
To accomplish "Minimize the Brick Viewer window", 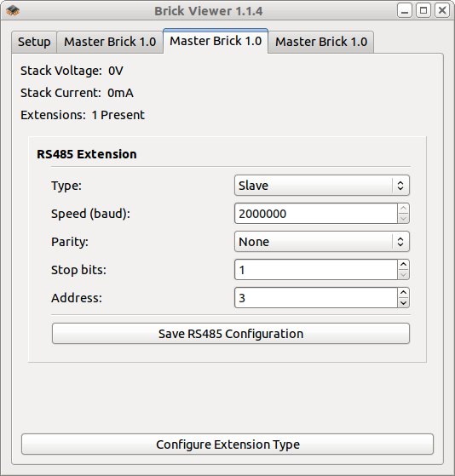I will (405, 10).
